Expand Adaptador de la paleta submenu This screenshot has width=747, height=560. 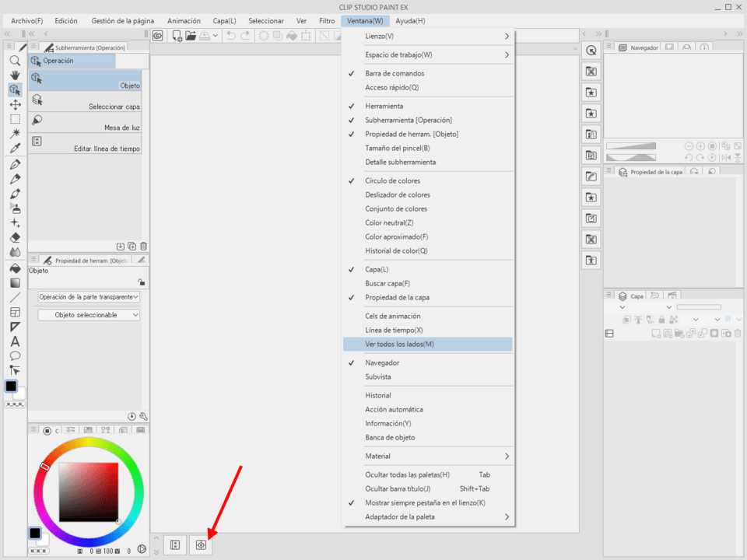427,516
